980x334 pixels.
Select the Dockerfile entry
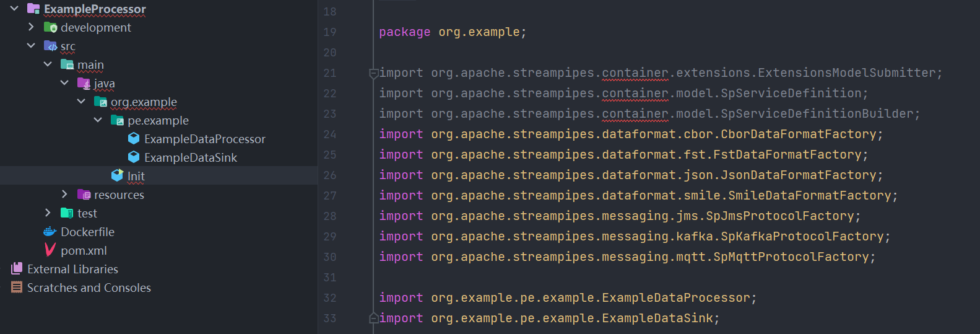(x=87, y=232)
